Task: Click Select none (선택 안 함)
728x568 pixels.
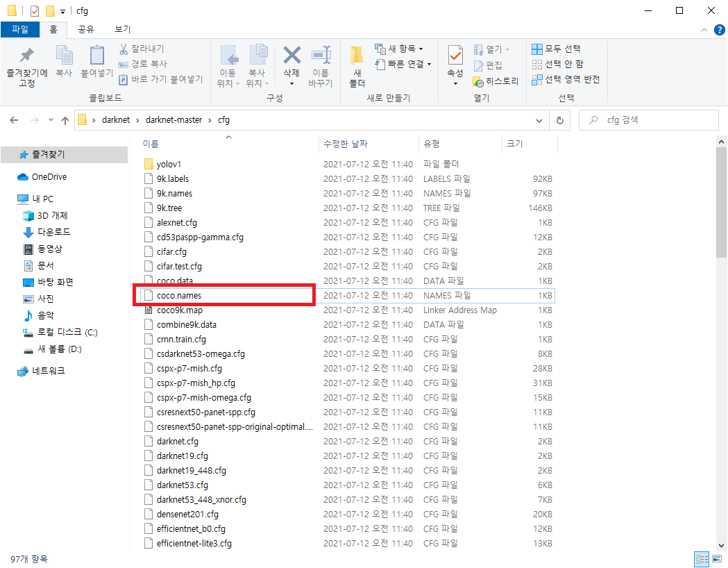Action: point(557,64)
